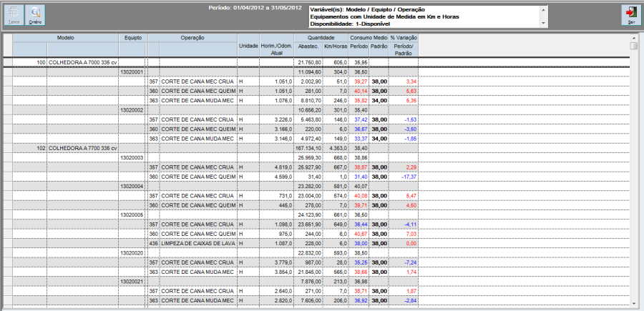Select equipment 13020002 cell
644x311 pixels.
point(132,110)
